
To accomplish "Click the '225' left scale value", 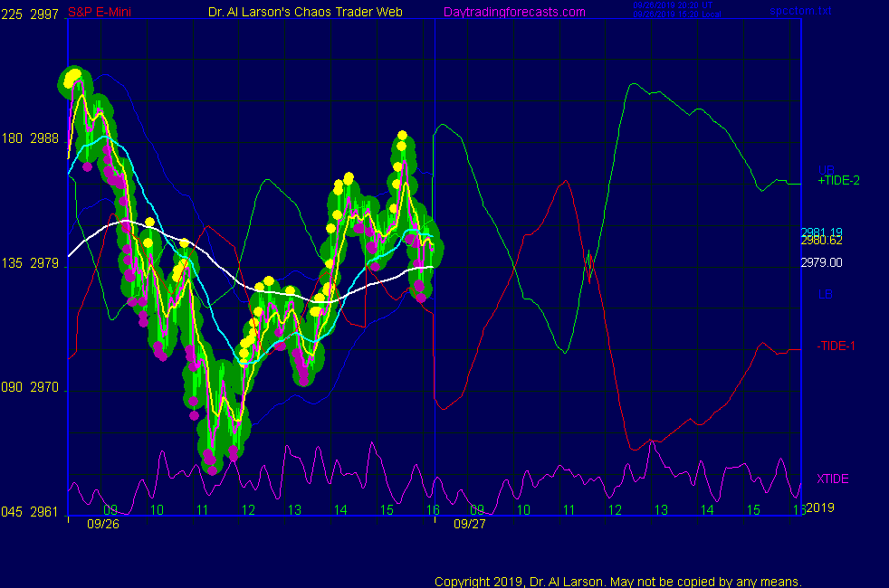I will pos(12,14).
